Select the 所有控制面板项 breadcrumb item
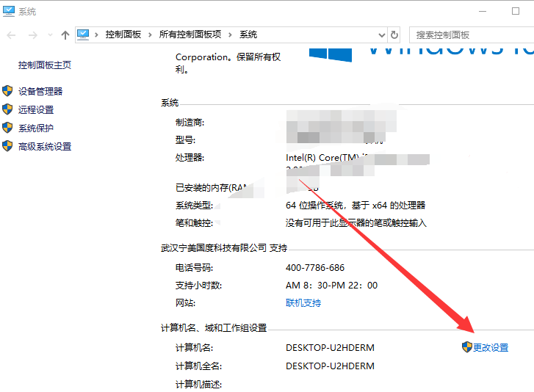Image resolution: width=534 pixels, height=392 pixels. pos(190,35)
